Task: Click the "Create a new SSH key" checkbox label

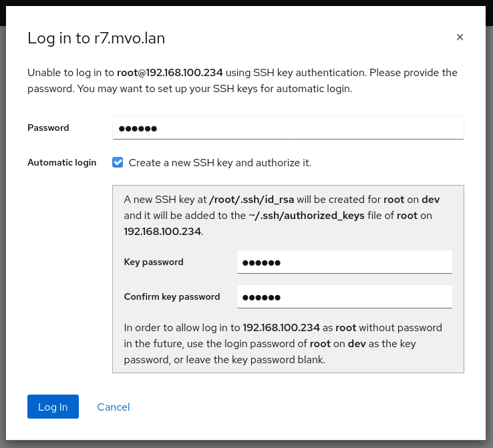Action: [220, 162]
